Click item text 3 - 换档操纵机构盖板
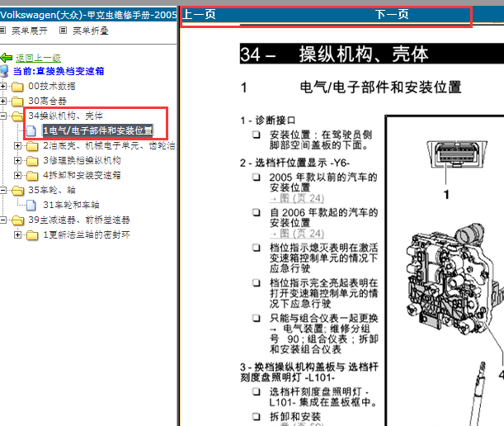This screenshot has height=426, width=504. (309, 372)
